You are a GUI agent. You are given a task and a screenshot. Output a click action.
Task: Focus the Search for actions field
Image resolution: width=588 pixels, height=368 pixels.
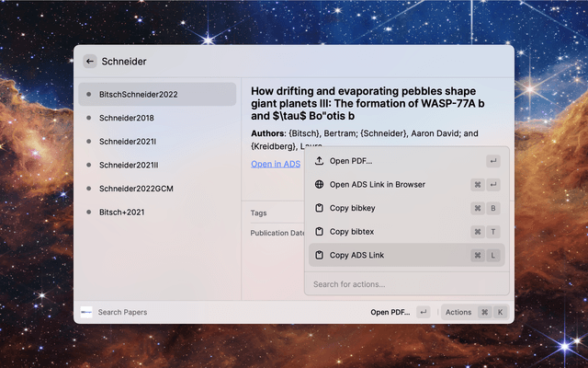[x=404, y=284]
